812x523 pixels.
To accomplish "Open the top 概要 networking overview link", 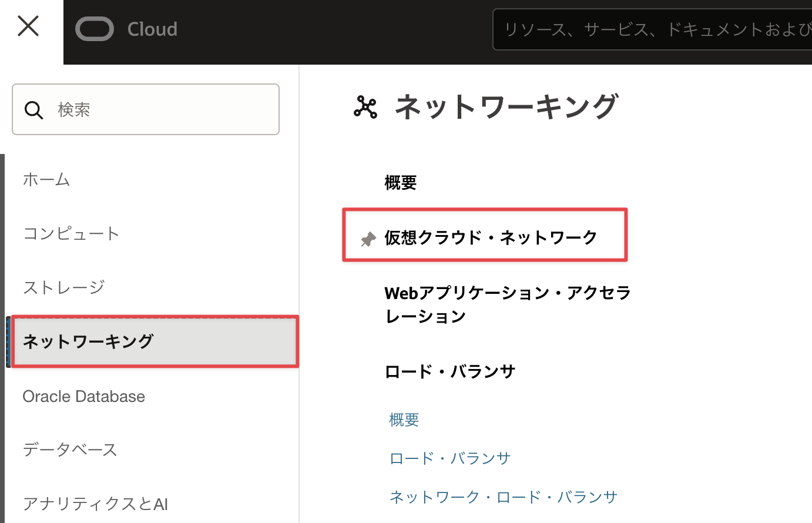I will (x=400, y=183).
